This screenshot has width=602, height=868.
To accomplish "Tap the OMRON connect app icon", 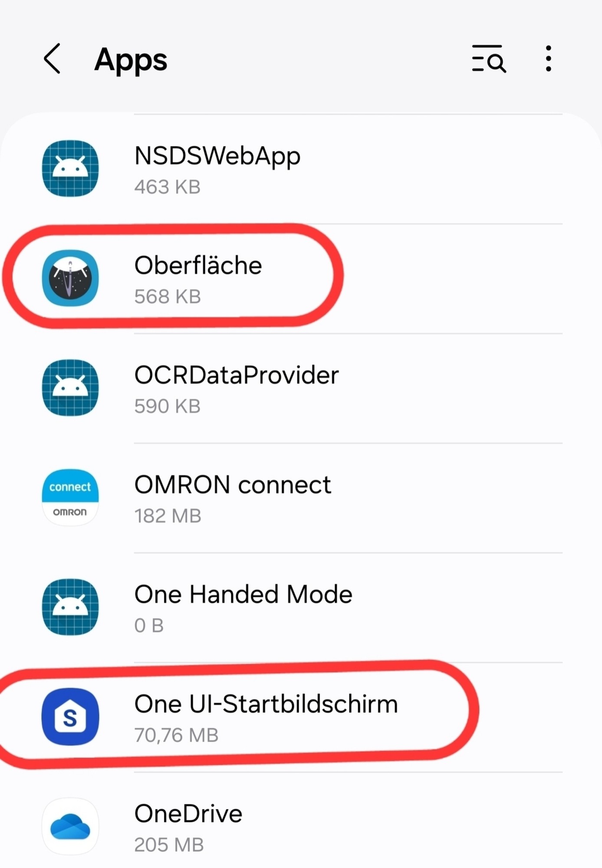I will pos(70,497).
